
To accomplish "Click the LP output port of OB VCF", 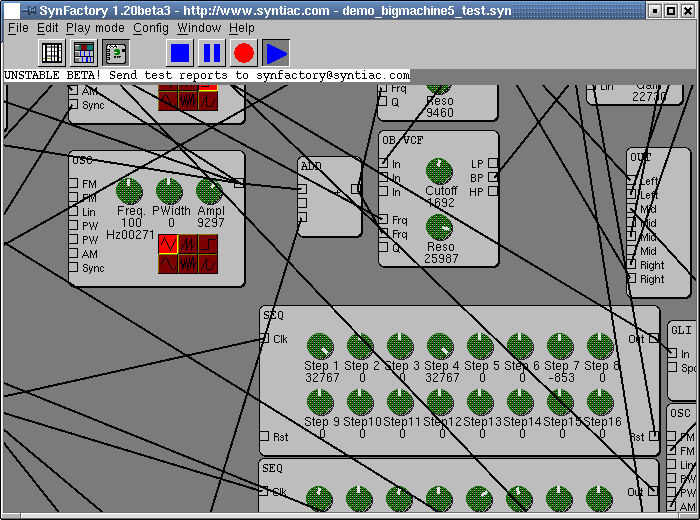I will (493, 163).
